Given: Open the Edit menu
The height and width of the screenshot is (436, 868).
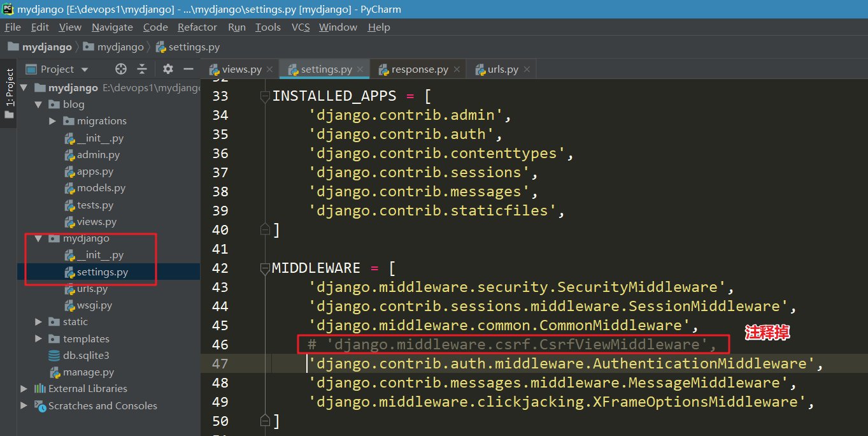Looking at the screenshot, I should (x=40, y=27).
